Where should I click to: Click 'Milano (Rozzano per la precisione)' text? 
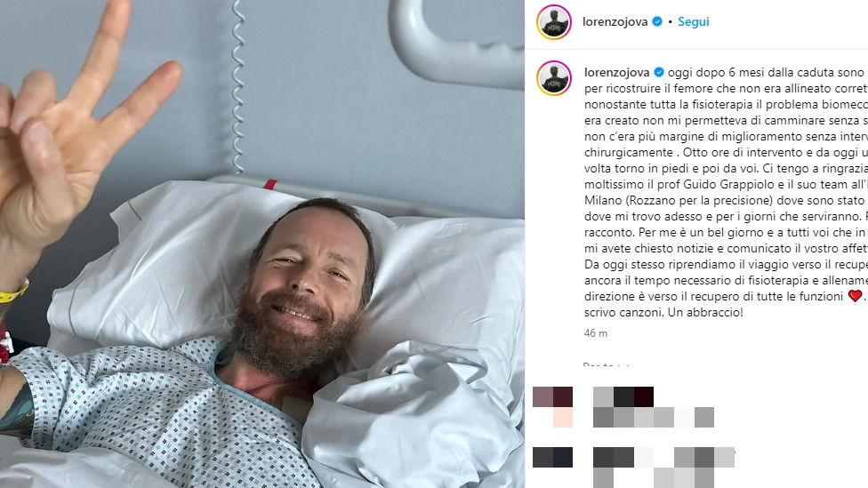coord(679,200)
